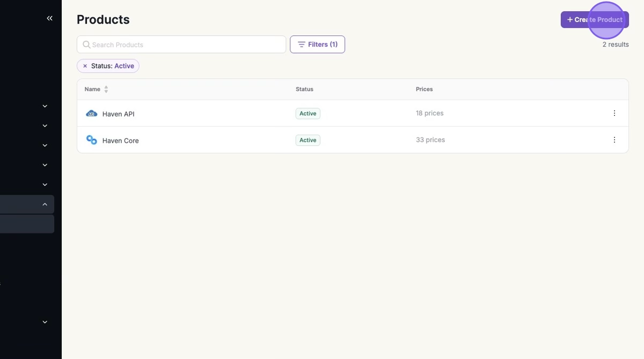Open the Haven Core product row
Viewport: 644px width, 359px height.
121,141
